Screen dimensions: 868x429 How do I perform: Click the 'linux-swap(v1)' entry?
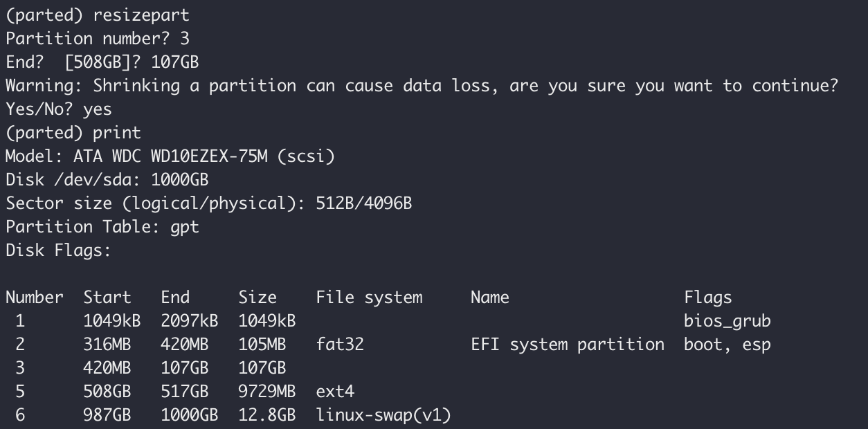pyautogui.click(x=383, y=415)
